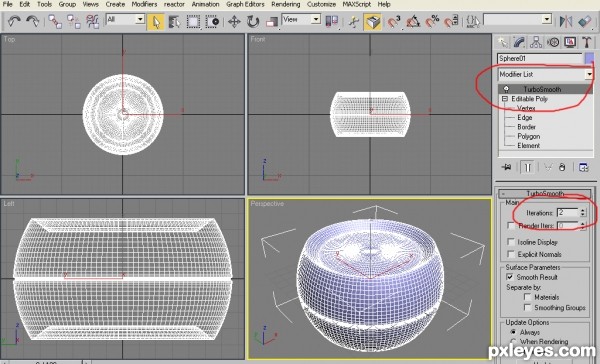This screenshot has height=364, width=600.
Task: Collapse the Editable Poly tree node
Action: click(x=505, y=99)
